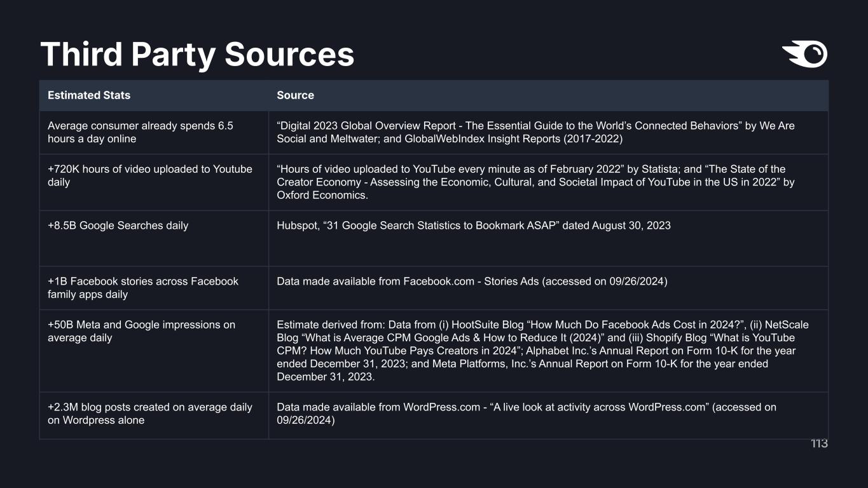Click the HootSuite, NetScale and Shopify estimate source cell

click(x=548, y=351)
